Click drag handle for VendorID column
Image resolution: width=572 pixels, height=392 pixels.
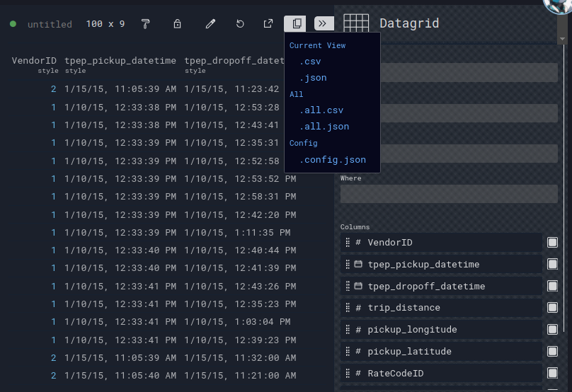[348, 243]
